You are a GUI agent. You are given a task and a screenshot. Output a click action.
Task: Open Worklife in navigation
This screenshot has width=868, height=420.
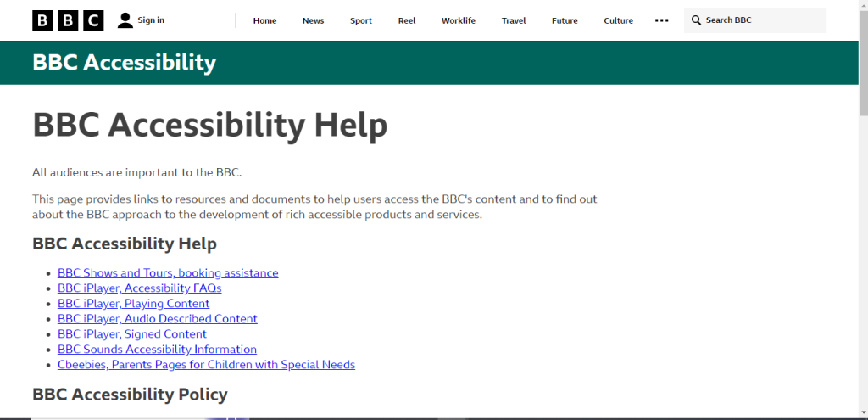click(x=459, y=20)
